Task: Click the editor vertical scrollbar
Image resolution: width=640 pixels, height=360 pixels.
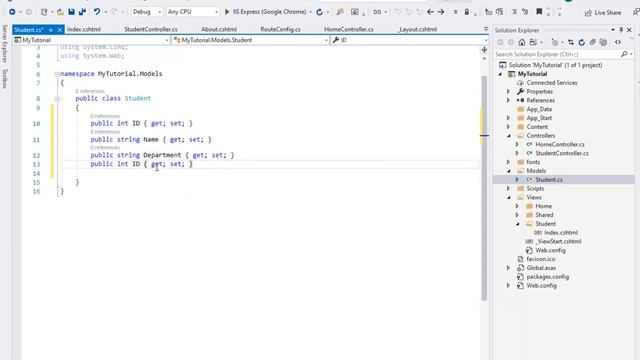Action: [x=484, y=188]
